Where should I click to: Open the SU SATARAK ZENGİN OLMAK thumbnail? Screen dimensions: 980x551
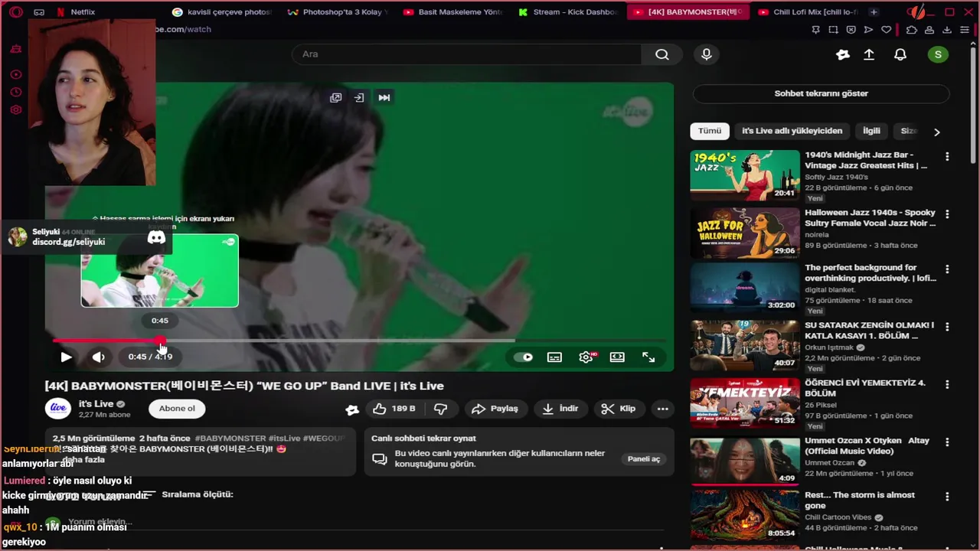pyautogui.click(x=745, y=346)
